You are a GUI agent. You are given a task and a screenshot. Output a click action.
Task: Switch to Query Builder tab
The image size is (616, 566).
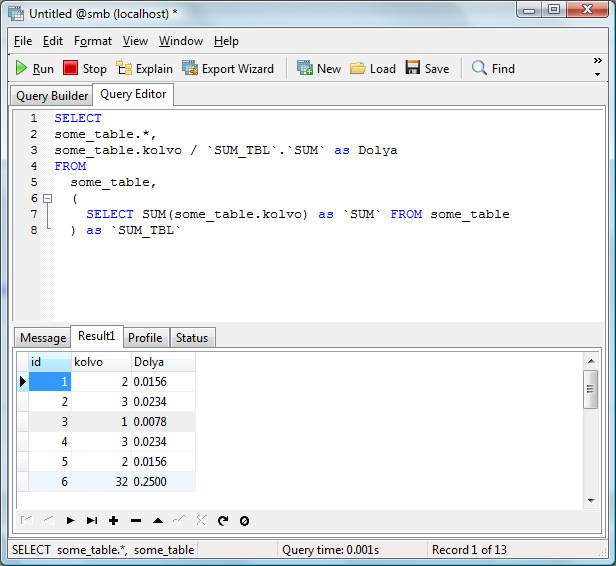tap(52, 96)
